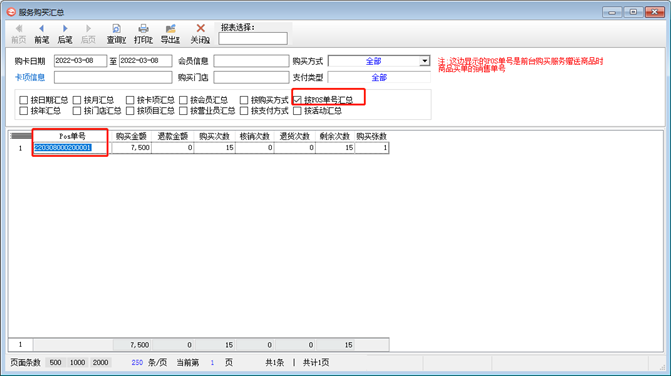671x376 pixels.
Task: Select row 1 header in grid
Action: [20, 148]
